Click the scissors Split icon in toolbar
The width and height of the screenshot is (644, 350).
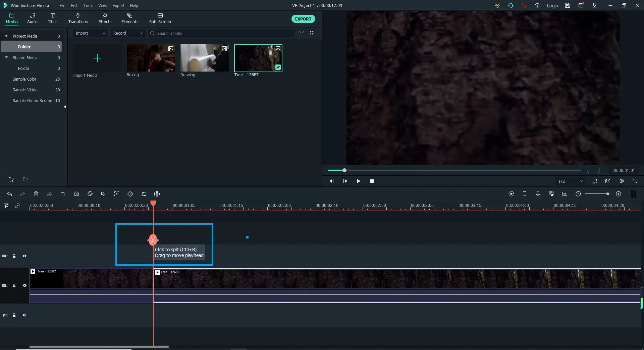[50, 194]
